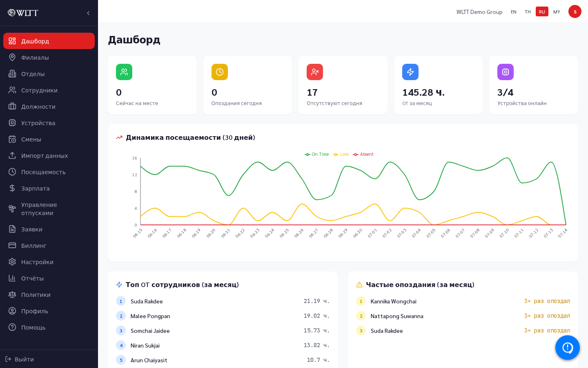Click the Политики scales icon
This screenshot has width=588, height=368.
[x=12, y=294]
